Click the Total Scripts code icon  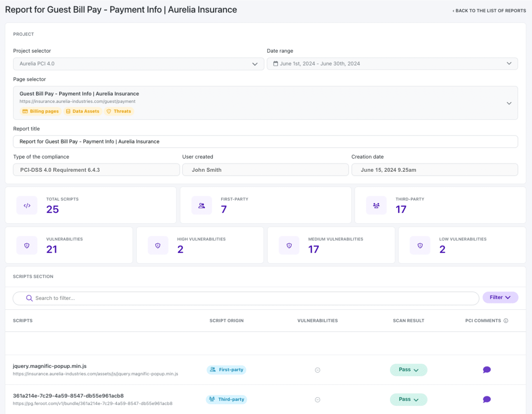(x=27, y=205)
